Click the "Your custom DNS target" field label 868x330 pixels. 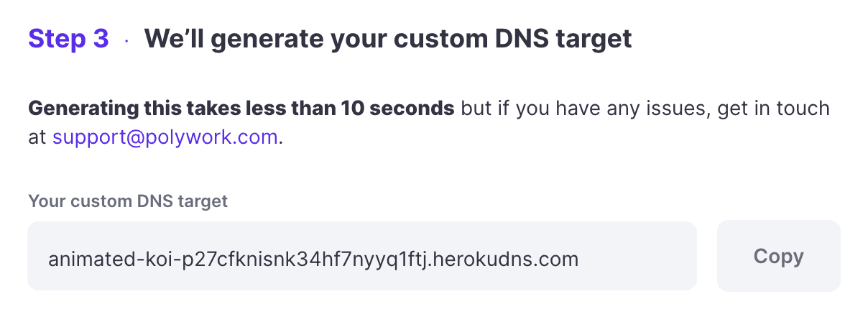coord(128,201)
